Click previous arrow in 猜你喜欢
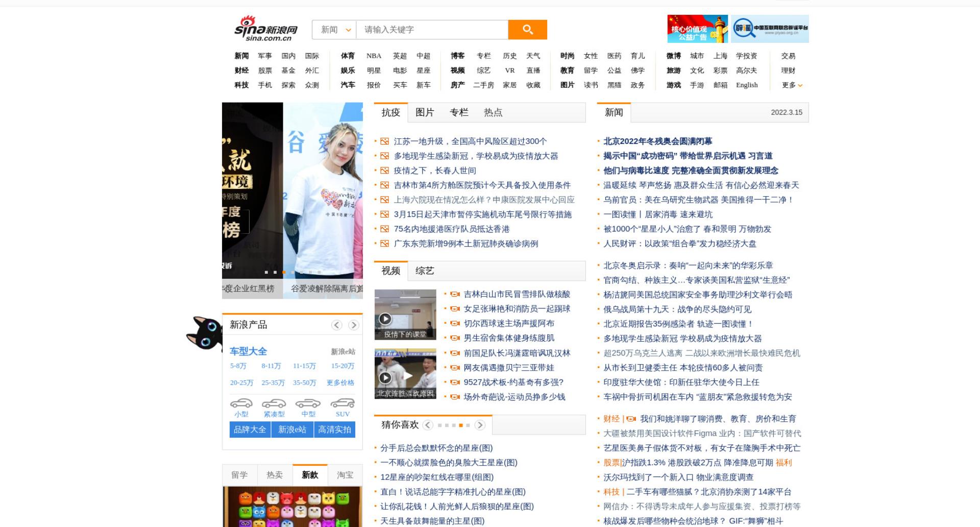 click(x=428, y=425)
